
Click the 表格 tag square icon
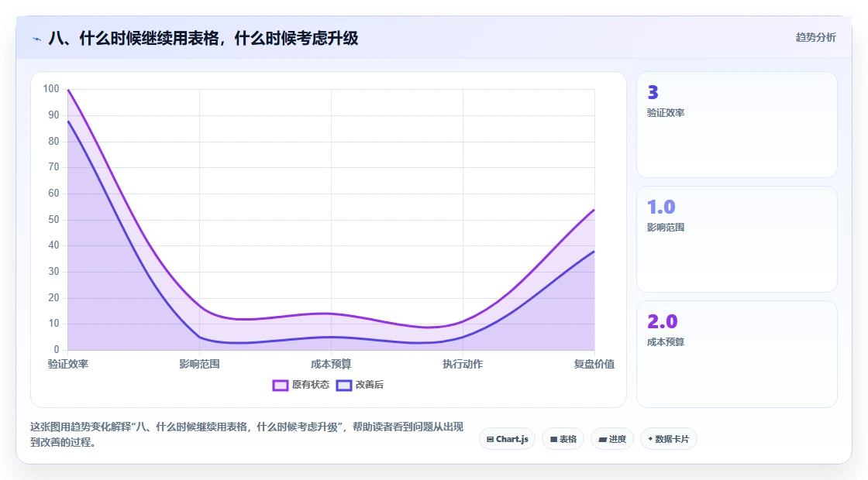[553, 440]
